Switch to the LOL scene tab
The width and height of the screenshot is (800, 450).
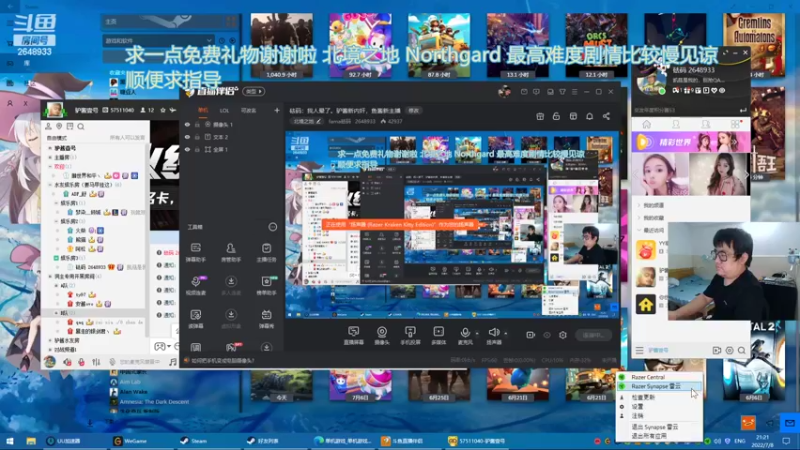pos(224,110)
